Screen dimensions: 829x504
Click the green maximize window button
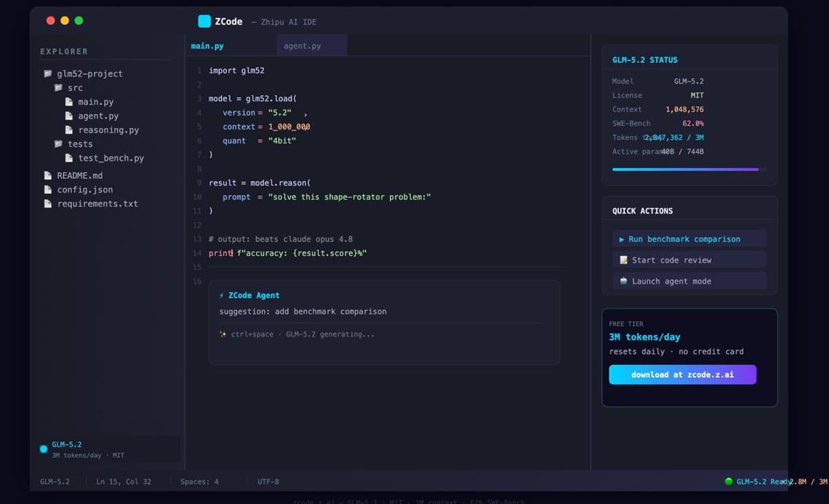[79, 21]
